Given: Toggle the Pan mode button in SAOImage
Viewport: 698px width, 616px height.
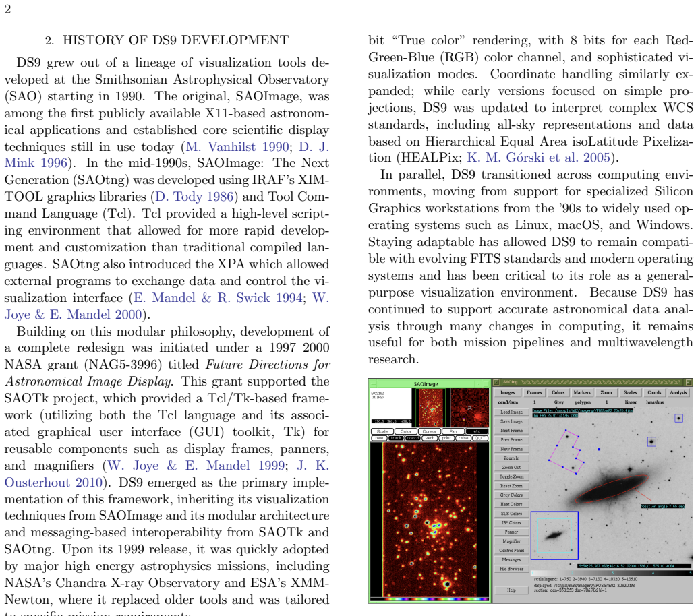Looking at the screenshot, I should [453, 431].
